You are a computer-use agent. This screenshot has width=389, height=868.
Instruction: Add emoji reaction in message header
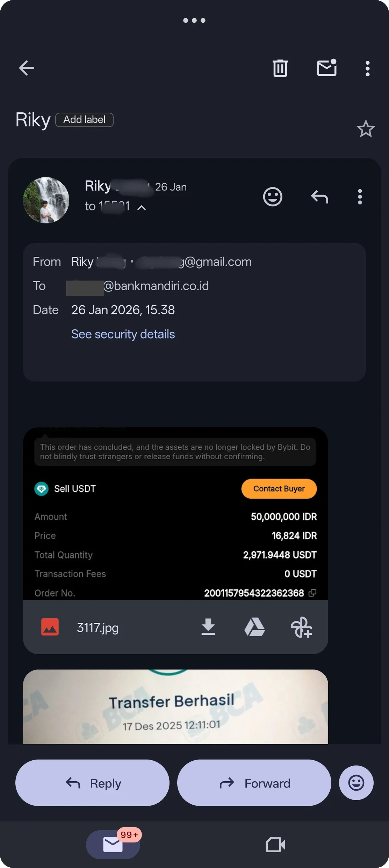273,197
